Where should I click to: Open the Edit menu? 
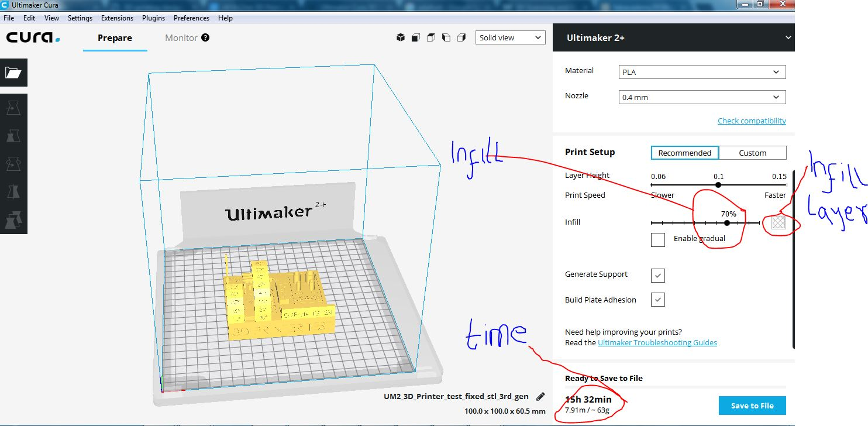tap(29, 18)
